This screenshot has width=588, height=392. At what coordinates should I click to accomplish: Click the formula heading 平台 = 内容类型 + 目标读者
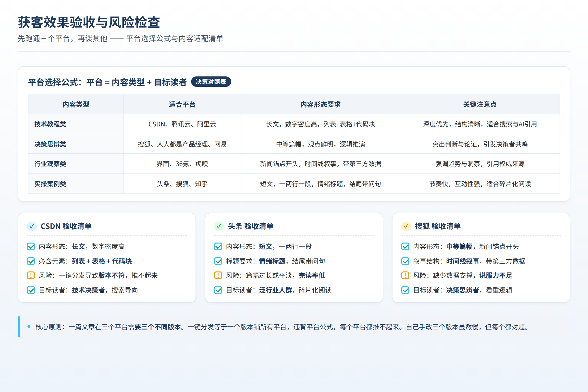click(136, 82)
